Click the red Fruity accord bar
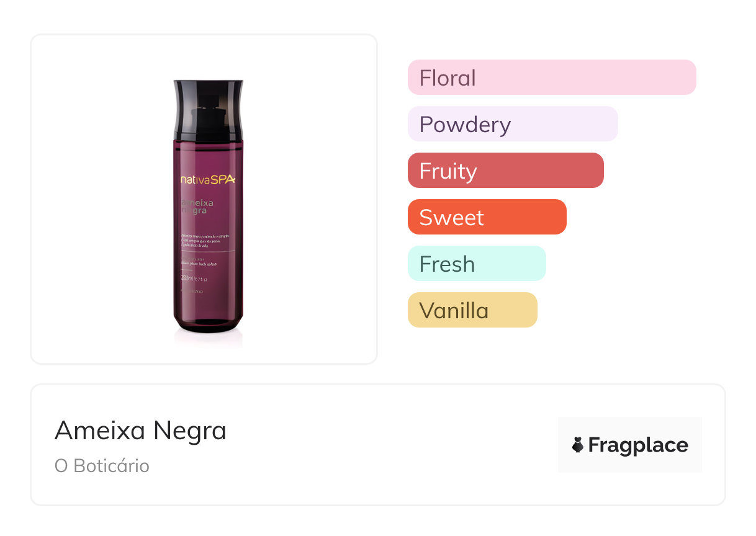This screenshot has height=536, width=756. tap(505, 171)
